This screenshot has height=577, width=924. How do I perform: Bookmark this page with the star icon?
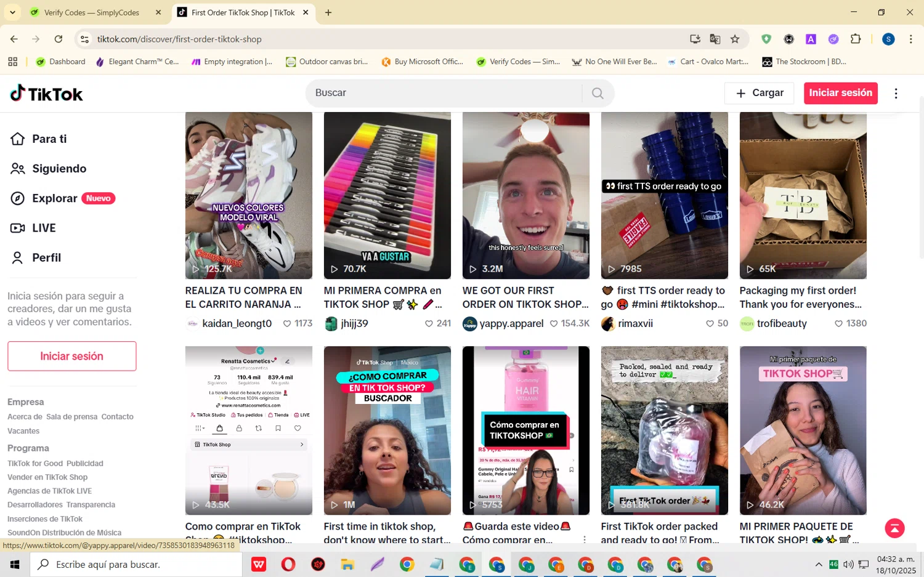point(735,39)
